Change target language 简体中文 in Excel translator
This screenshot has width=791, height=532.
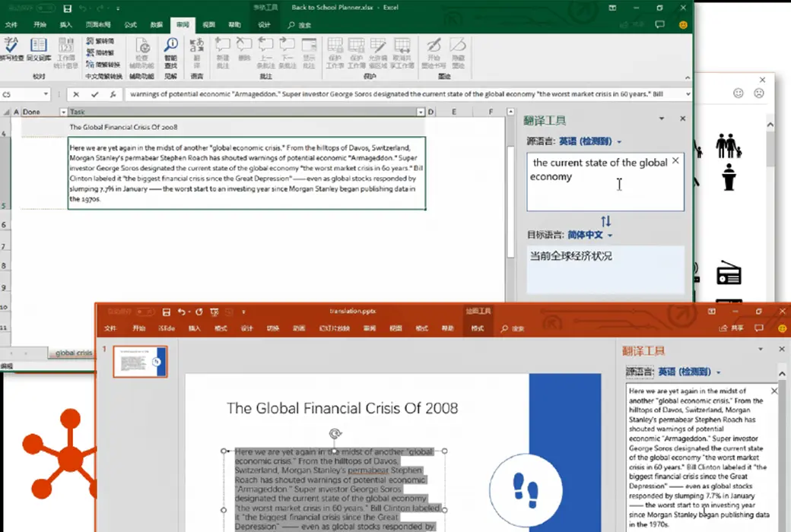pos(589,235)
